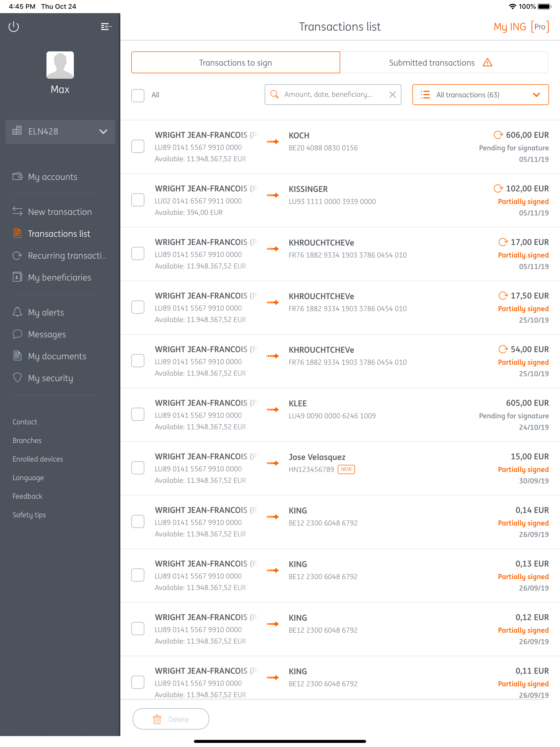
Task: Click transfer arrow in the KLEE row
Action: [273, 410]
